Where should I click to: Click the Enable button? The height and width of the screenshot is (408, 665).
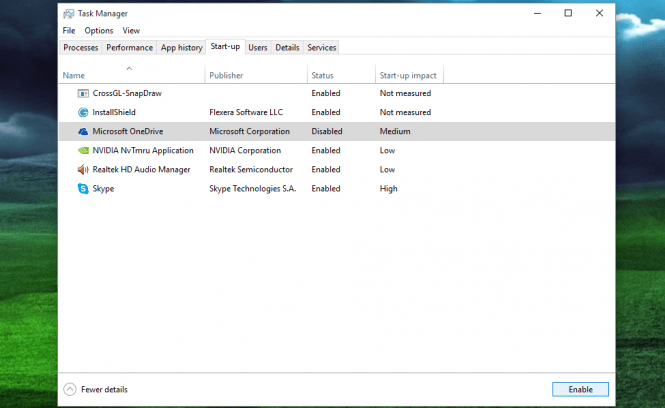point(580,389)
